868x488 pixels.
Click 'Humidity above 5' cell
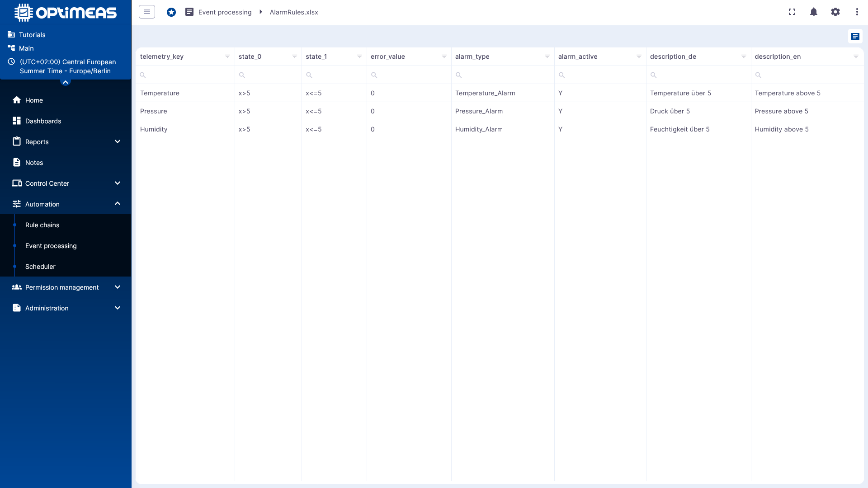point(807,129)
